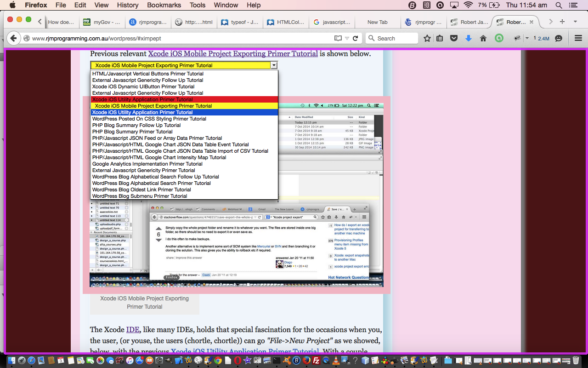Open the Notification Center list icon
The image size is (588, 368).
click(573, 5)
